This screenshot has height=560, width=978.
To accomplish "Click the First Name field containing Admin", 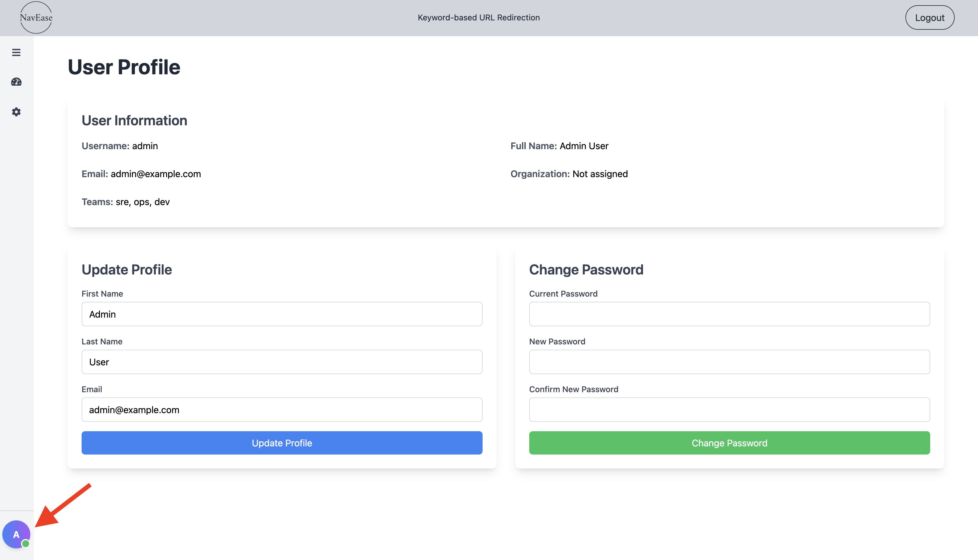I will [282, 314].
